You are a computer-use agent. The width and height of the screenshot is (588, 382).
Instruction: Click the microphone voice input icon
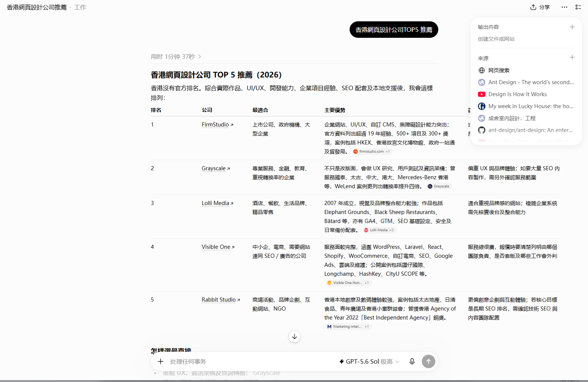(x=412, y=361)
